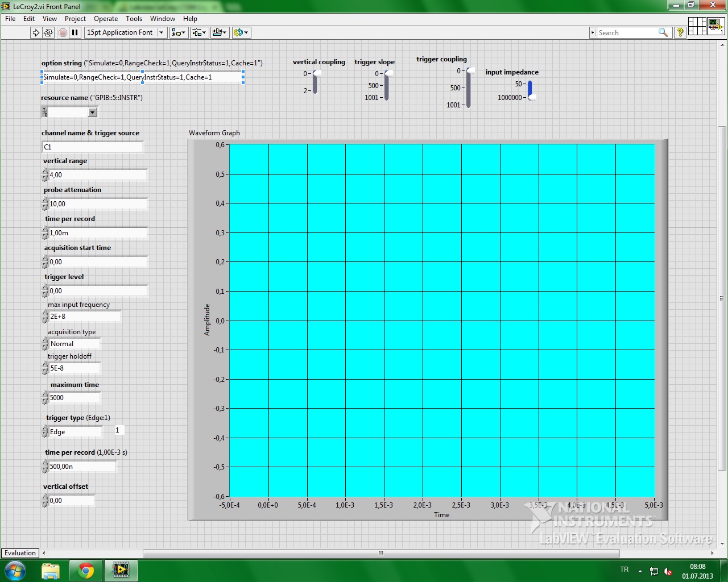Open Windows Explorer from the taskbar
This screenshot has height=582, width=728.
51,570
